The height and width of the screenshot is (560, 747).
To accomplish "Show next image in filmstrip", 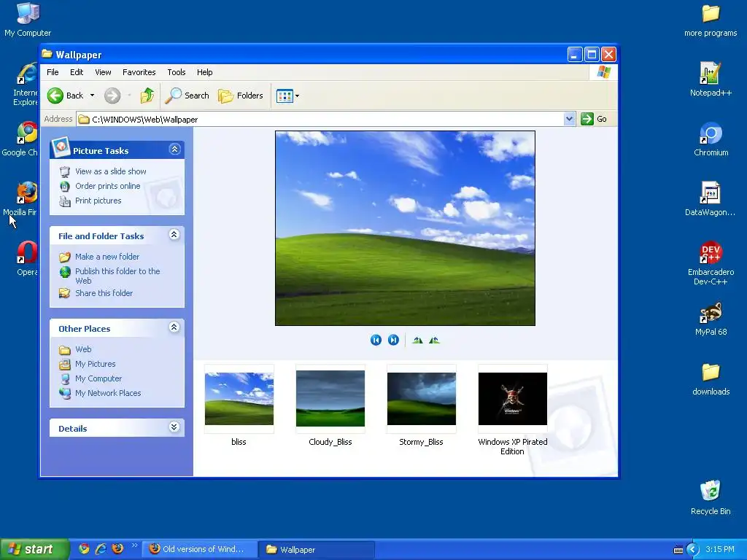I will click(393, 340).
